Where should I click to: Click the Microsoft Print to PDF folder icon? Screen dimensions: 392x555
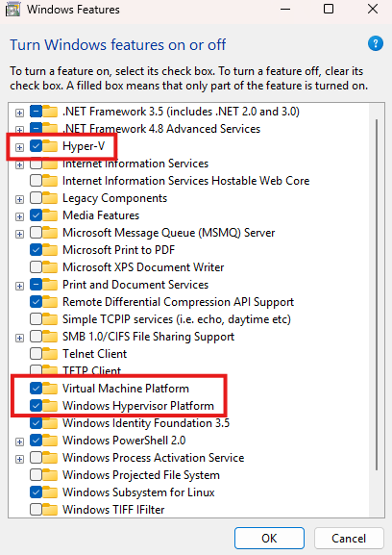tap(50, 250)
